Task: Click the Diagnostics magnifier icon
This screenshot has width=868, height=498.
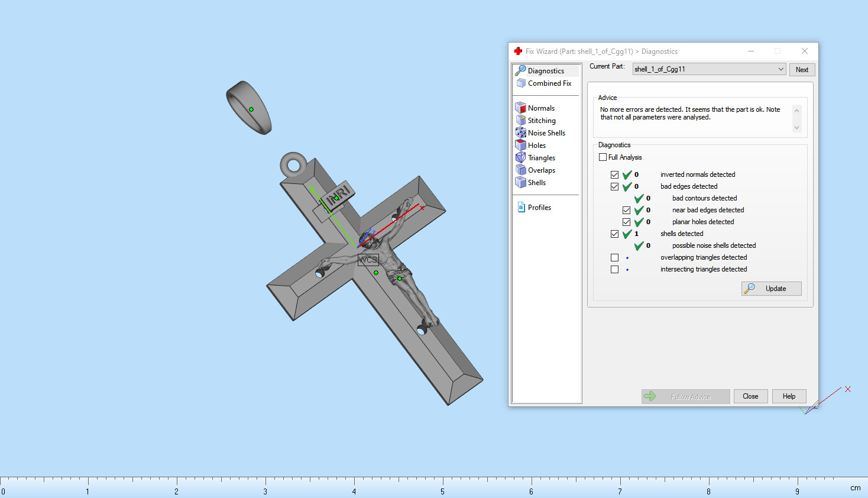Action: (520, 70)
